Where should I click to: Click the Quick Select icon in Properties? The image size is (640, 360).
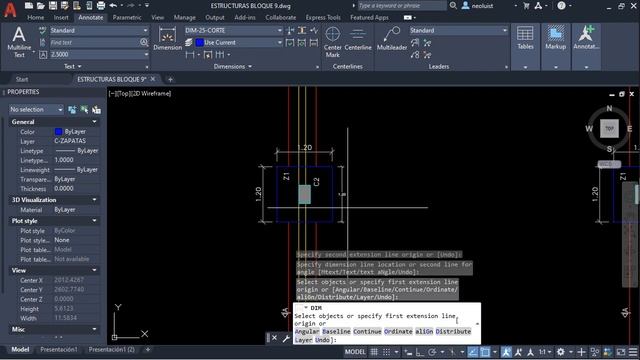96,109
